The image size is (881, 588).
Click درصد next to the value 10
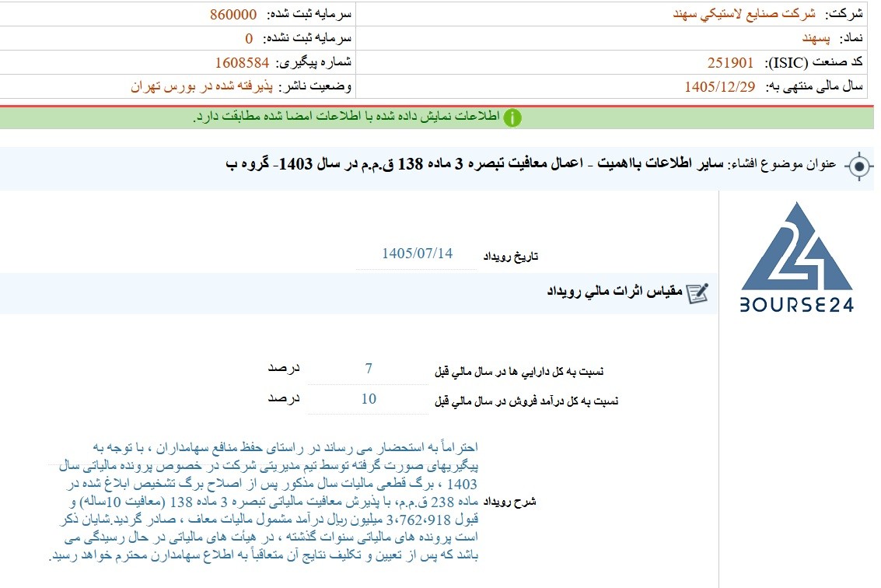click(x=284, y=398)
